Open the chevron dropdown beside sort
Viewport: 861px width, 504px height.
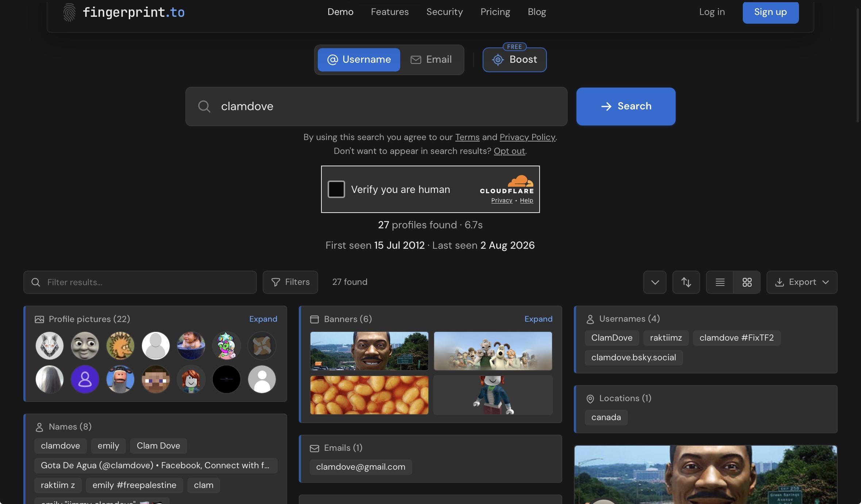(x=655, y=282)
